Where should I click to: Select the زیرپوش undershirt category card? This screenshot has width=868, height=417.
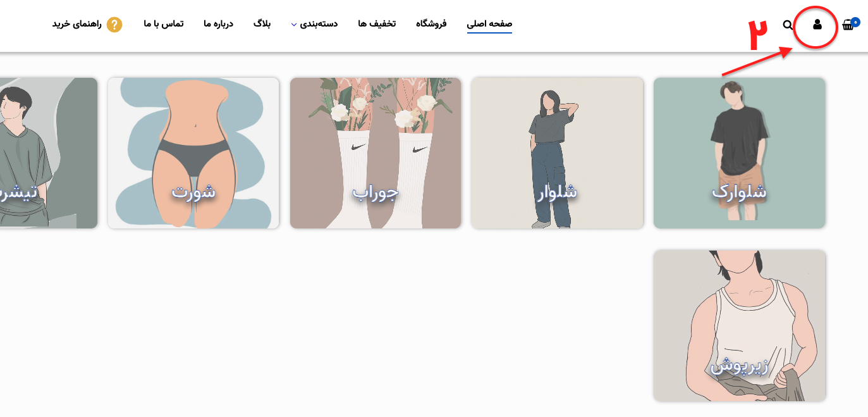pos(739,325)
